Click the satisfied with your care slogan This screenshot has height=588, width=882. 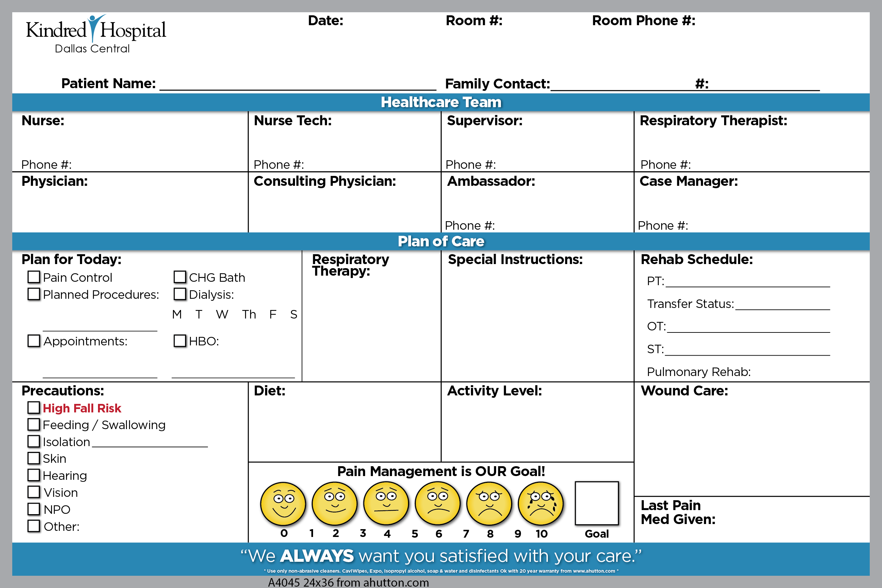click(x=441, y=556)
